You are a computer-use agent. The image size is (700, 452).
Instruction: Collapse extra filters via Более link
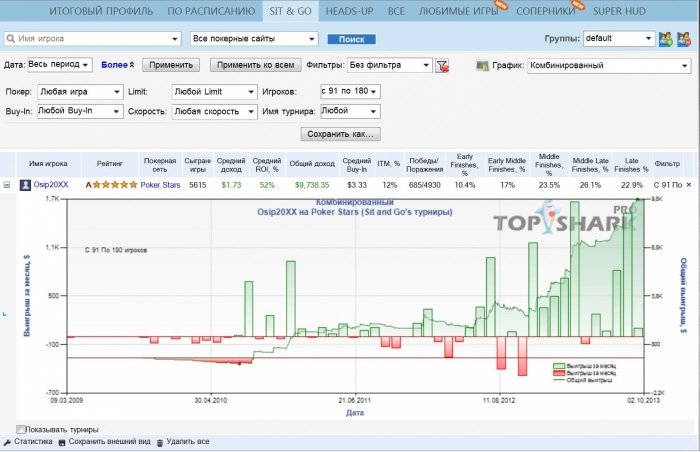coord(118,65)
